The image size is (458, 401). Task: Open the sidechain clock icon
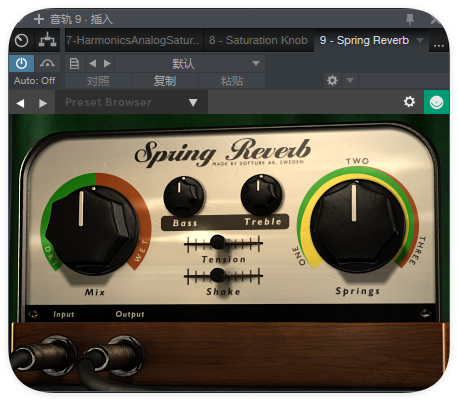[21, 41]
